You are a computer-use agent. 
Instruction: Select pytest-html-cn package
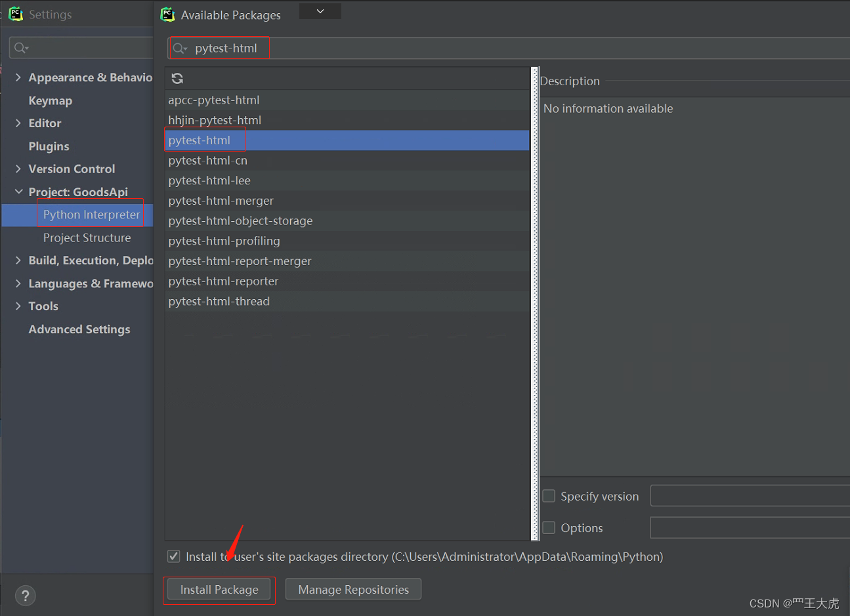(347, 160)
